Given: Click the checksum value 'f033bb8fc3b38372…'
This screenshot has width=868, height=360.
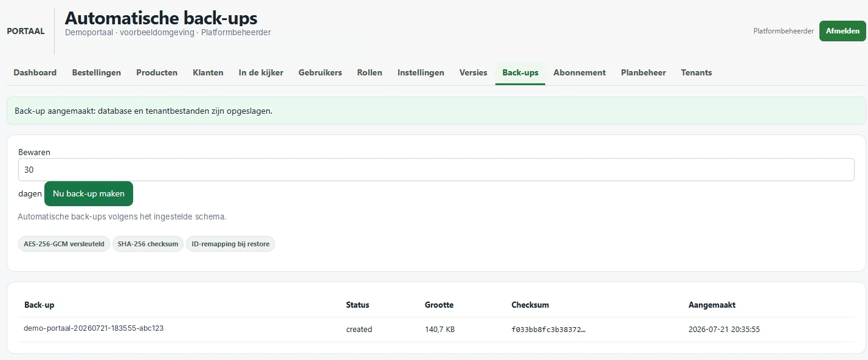Looking at the screenshot, I should coord(549,330).
